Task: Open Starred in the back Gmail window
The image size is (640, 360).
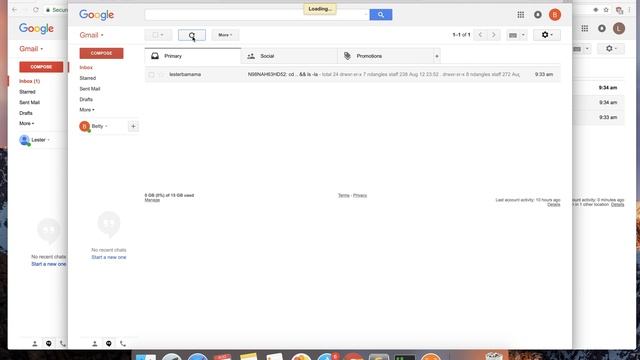Action: click(x=27, y=92)
